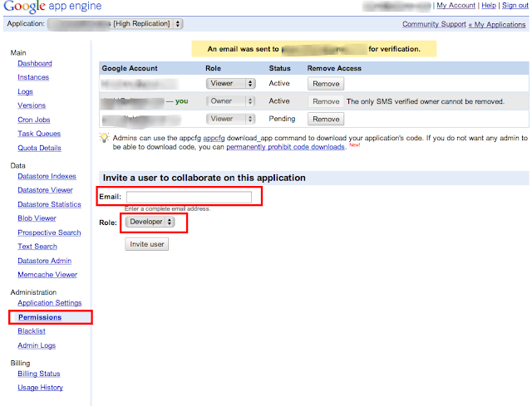Screen dimensions: 532x406
Task: Click the lightbulb tip icon
Action: coord(104,138)
